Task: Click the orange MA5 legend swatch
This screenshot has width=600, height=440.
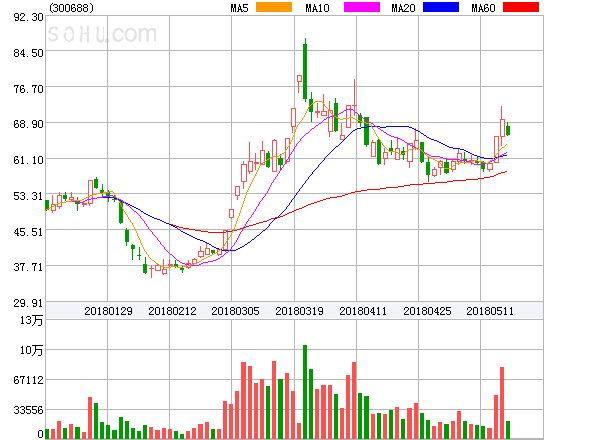Action: 274,7
